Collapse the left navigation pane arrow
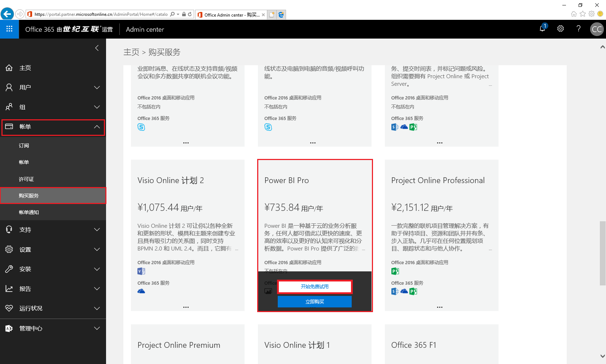 [97, 48]
